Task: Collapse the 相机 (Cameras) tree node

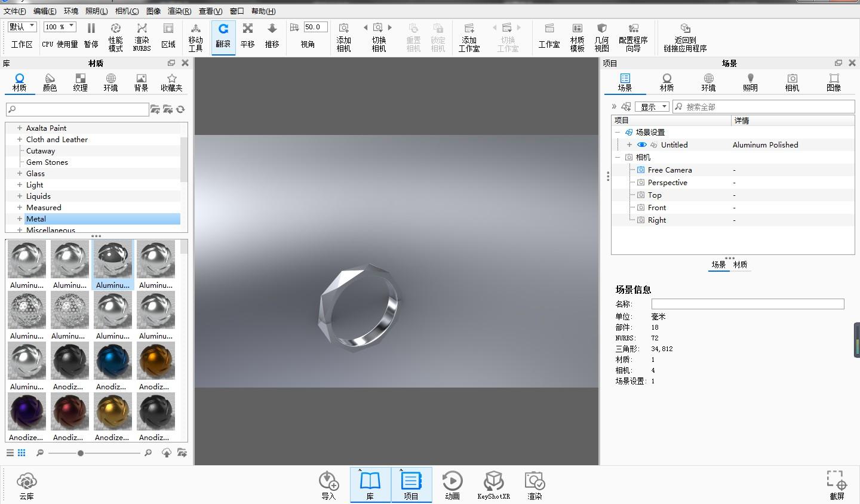Action: (618, 157)
